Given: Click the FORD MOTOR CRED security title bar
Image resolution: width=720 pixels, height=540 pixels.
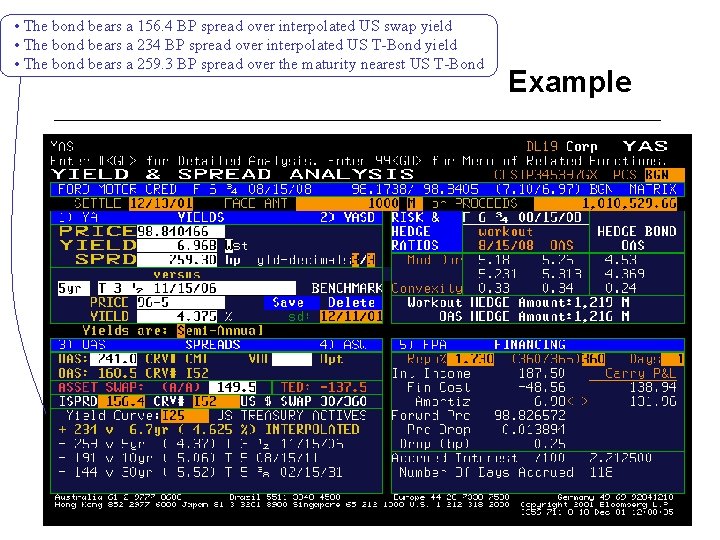Looking at the screenshot, I should tap(367, 189).
